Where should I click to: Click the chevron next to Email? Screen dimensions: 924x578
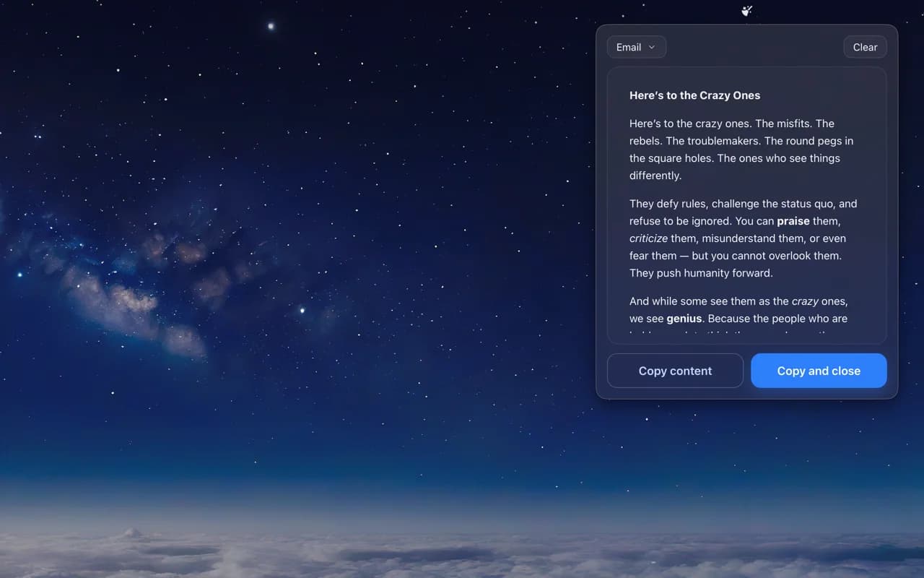pos(652,47)
